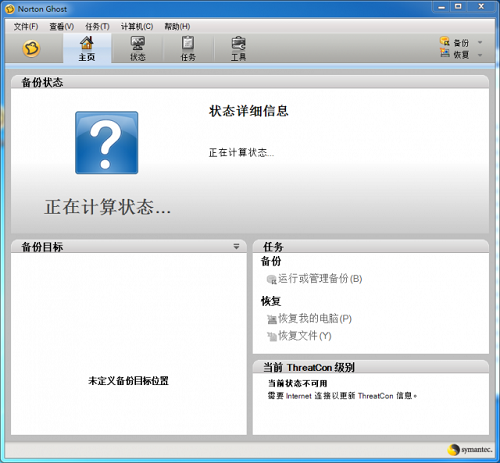This screenshot has width=500, height=463.
Task: Open the 帮助(H) menu
Action: (177, 26)
